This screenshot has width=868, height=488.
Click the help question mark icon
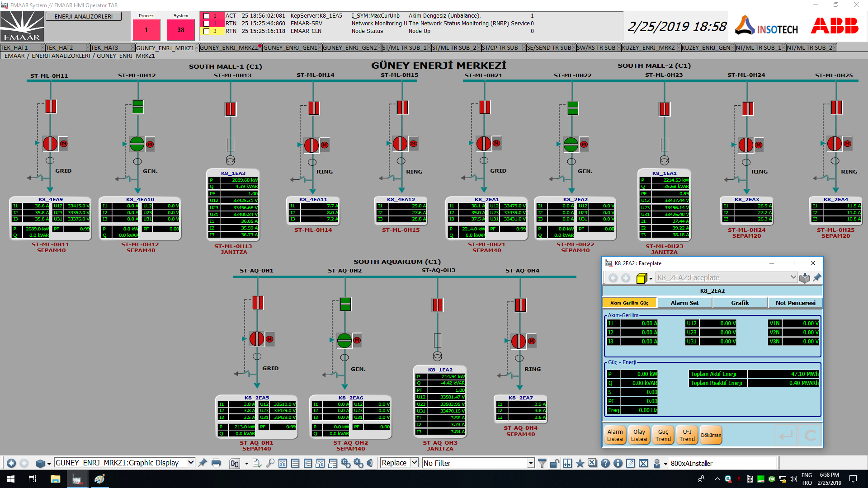[x=605, y=463]
